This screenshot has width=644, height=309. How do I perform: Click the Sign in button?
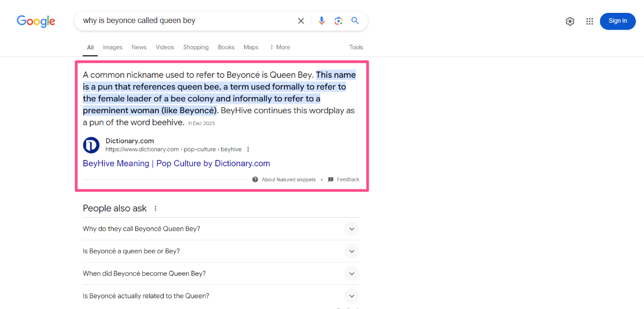click(x=617, y=21)
